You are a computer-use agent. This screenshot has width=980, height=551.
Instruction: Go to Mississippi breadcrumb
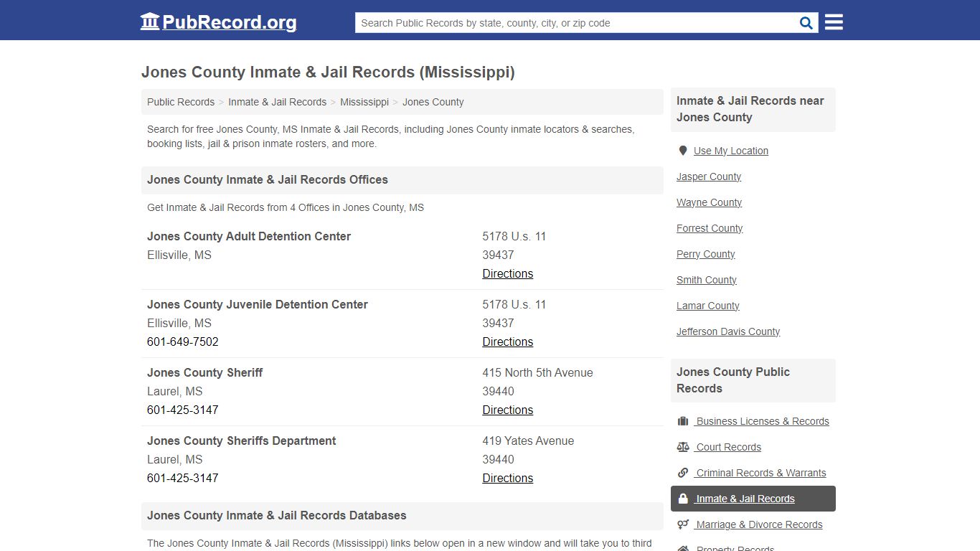364,102
